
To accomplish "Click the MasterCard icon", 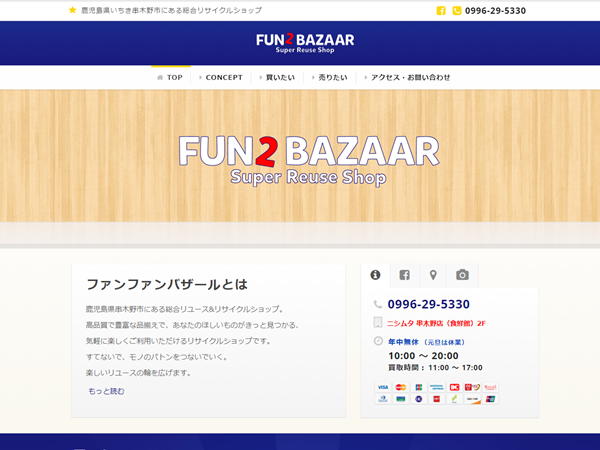I will tap(401, 387).
